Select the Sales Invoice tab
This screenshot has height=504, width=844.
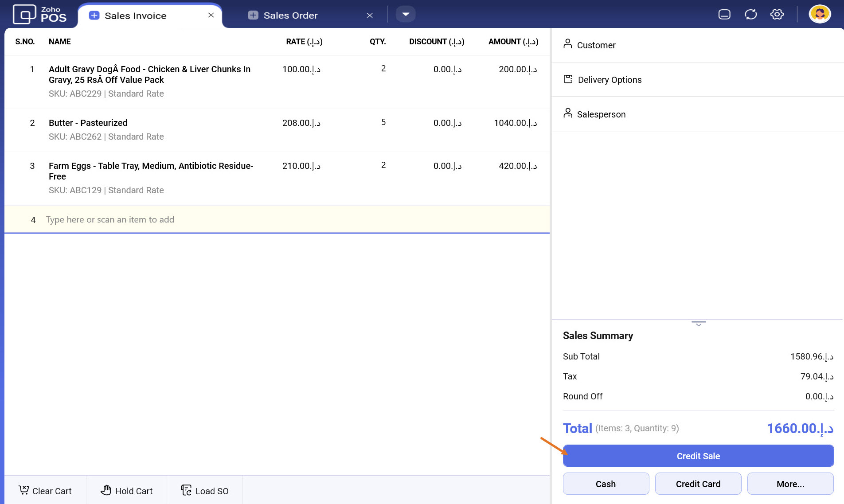(135, 16)
